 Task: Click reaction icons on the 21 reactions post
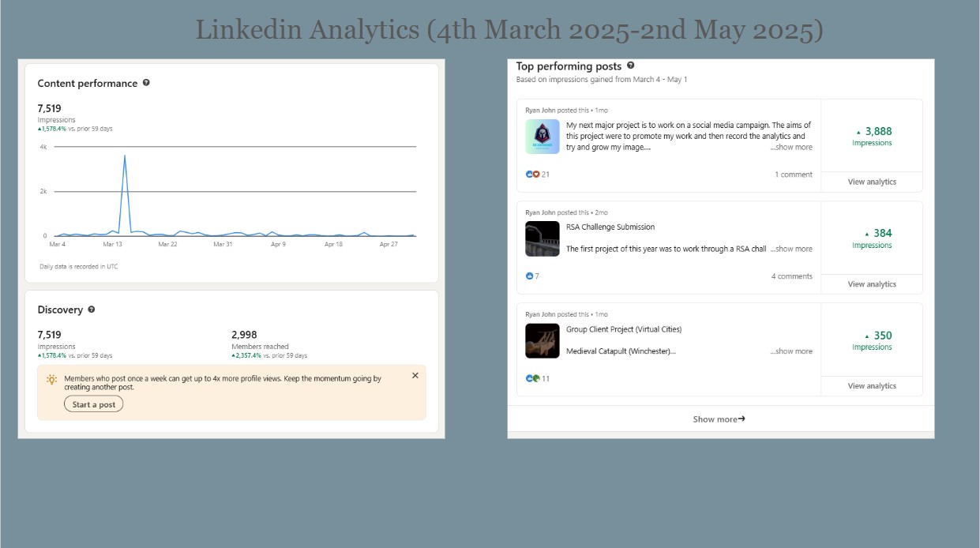point(532,175)
